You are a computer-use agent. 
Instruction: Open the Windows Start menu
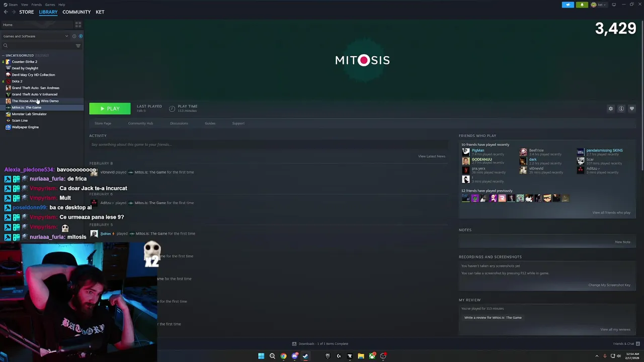(261, 356)
